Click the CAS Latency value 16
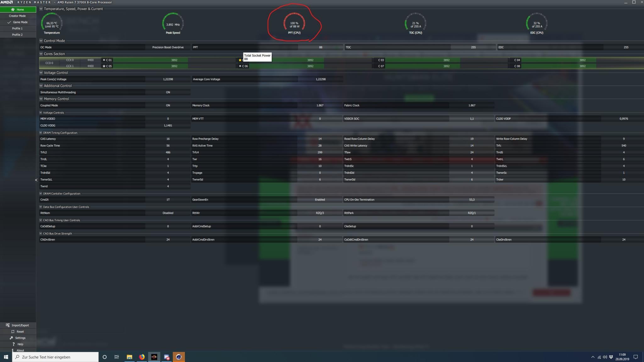Image resolution: width=644 pixels, height=362 pixels. [168, 139]
